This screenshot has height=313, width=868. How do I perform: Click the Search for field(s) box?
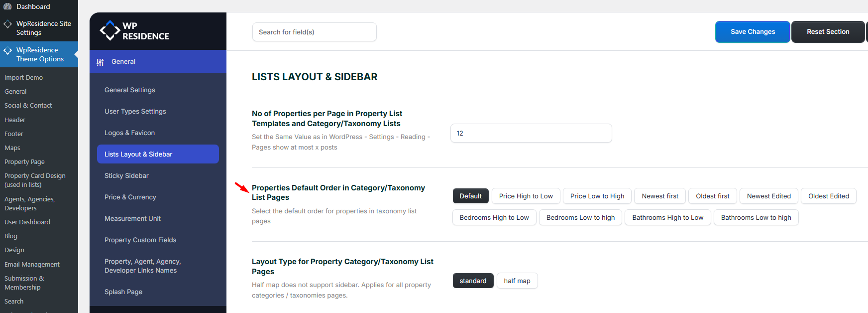click(314, 32)
